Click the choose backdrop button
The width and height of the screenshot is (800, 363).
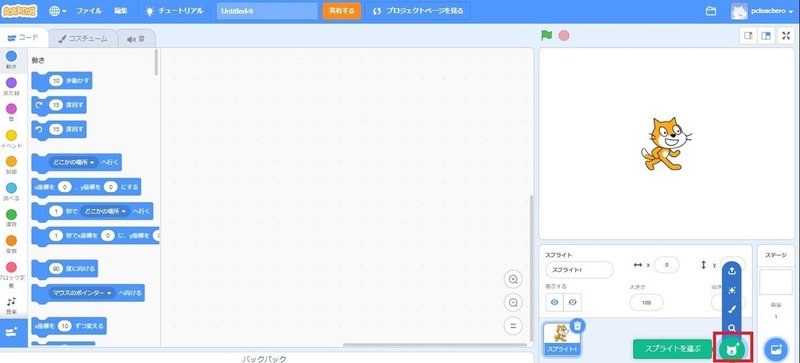[776, 350]
